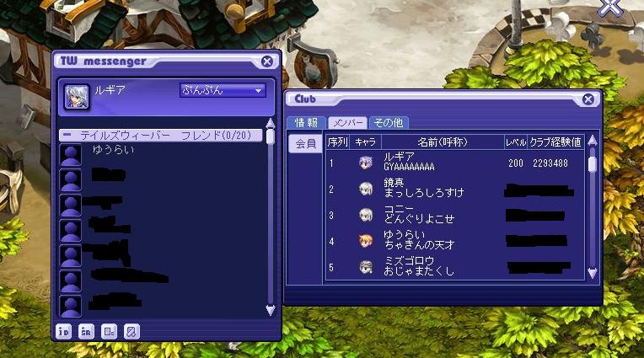Switch to the その他 tab
Viewport: 644px width, 358px height.
[x=389, y=123]
